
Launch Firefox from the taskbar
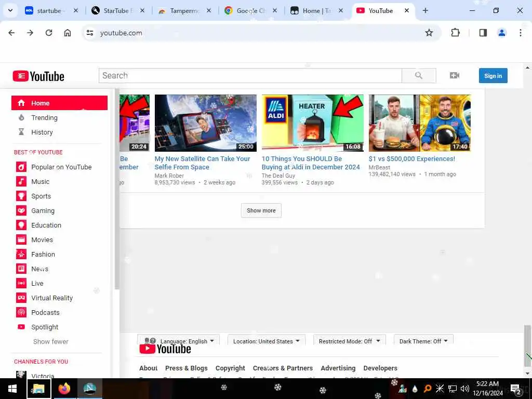[x=64, y=389]
